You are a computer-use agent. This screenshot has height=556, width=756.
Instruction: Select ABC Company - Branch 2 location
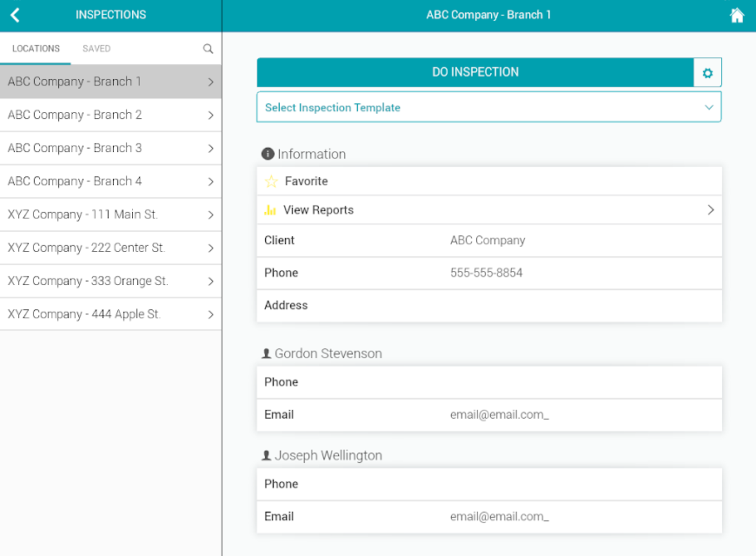point(111,116)
